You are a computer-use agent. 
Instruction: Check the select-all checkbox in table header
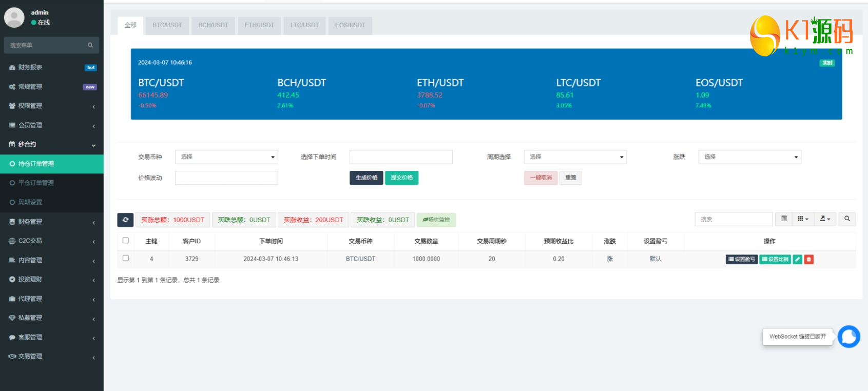point(126,241)
